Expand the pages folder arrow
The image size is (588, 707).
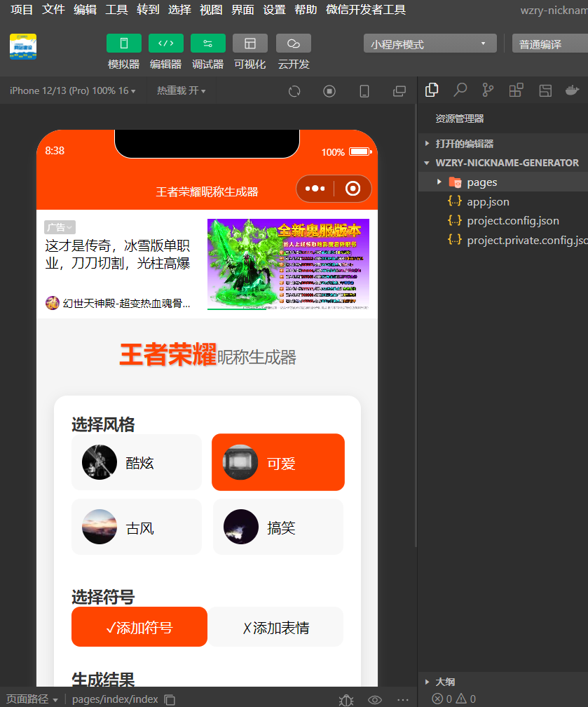pos(439,182)
